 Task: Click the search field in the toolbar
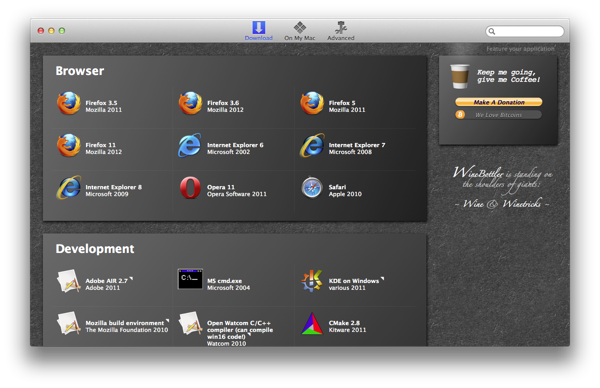point(525,31)
